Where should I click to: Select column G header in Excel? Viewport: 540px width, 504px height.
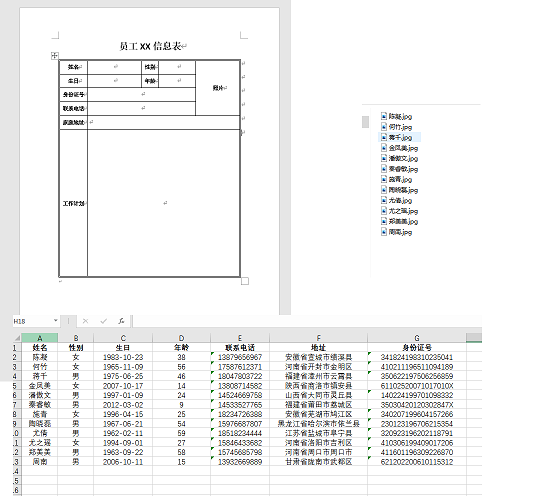(417, 338)
